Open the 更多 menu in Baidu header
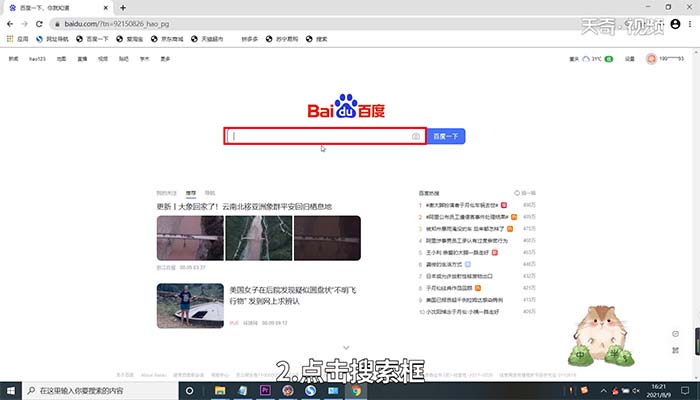 (165, 59)
